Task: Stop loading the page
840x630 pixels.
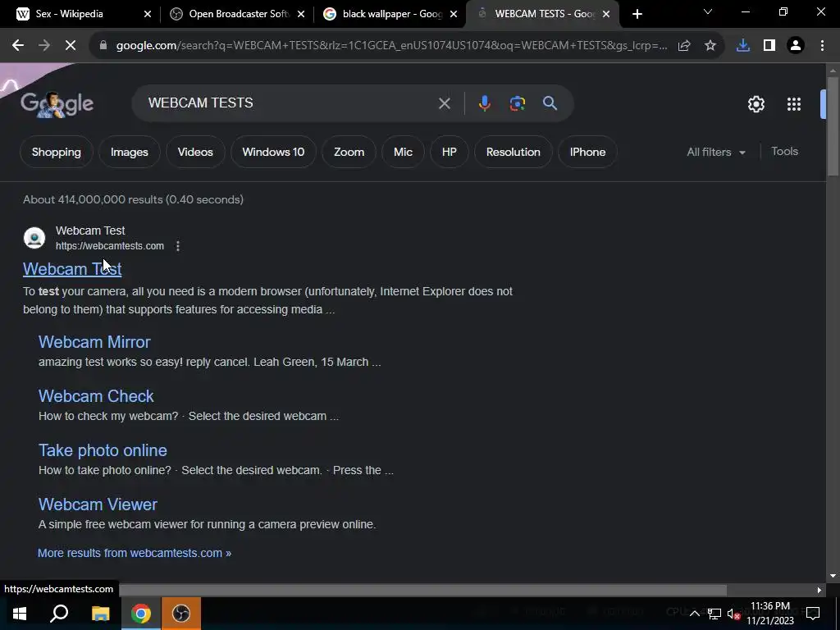Action: click(71, 46)
